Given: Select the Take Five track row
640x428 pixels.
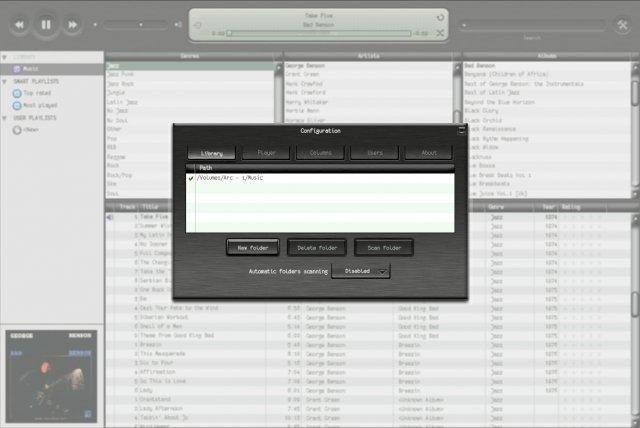Looking at the screenshot, I should (139, 217).
